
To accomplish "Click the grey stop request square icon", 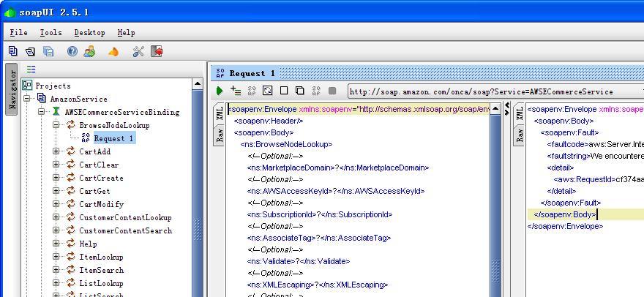I will point(332,91).
